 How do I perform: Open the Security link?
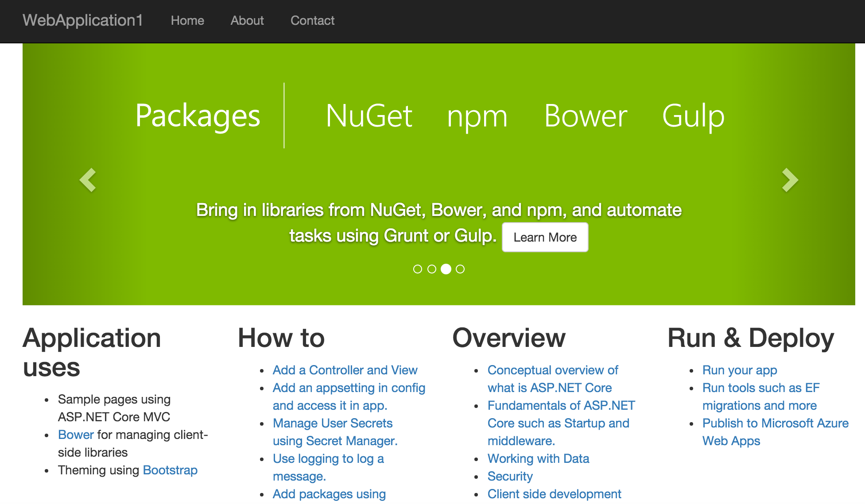coord(510,476)
